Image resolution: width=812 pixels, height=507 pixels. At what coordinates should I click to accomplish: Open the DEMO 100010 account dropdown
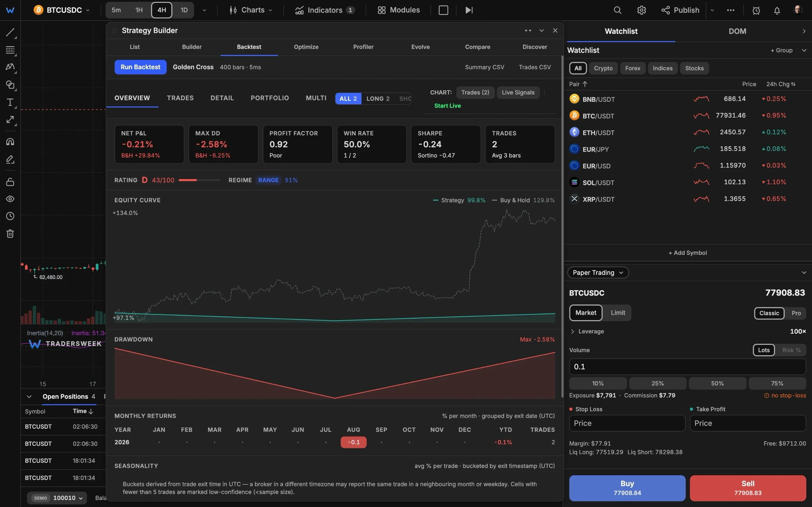pyautogui.click(x=57, y=498)
